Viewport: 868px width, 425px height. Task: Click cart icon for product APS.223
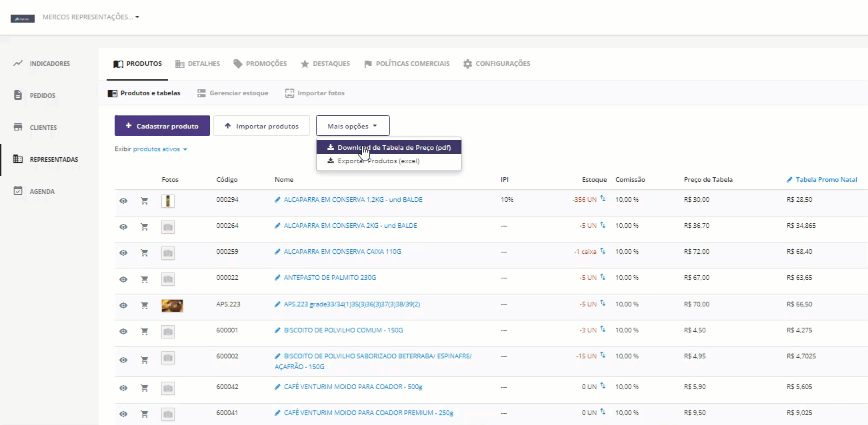point(144,305)
